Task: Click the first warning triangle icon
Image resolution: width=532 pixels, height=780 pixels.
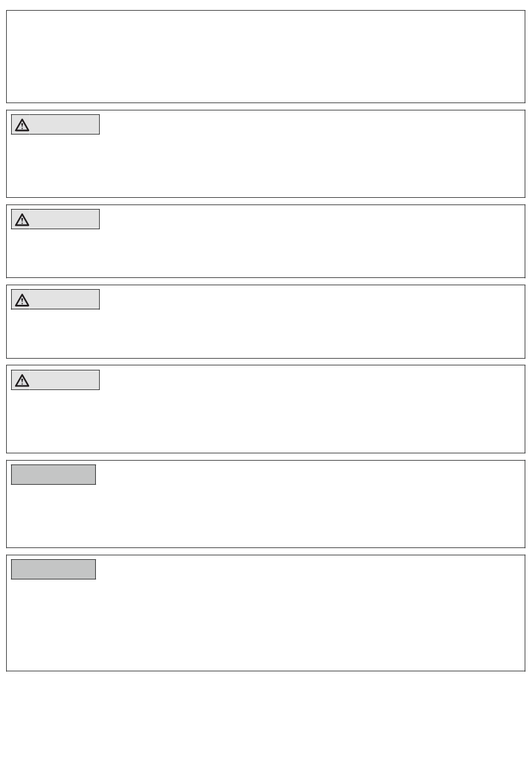Action: click(22, 124)
